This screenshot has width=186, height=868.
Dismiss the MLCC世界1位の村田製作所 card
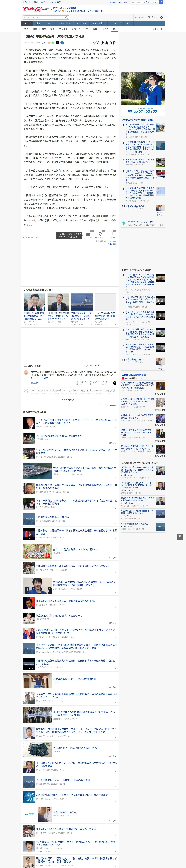pyautogui.click(x=68, y=324)
